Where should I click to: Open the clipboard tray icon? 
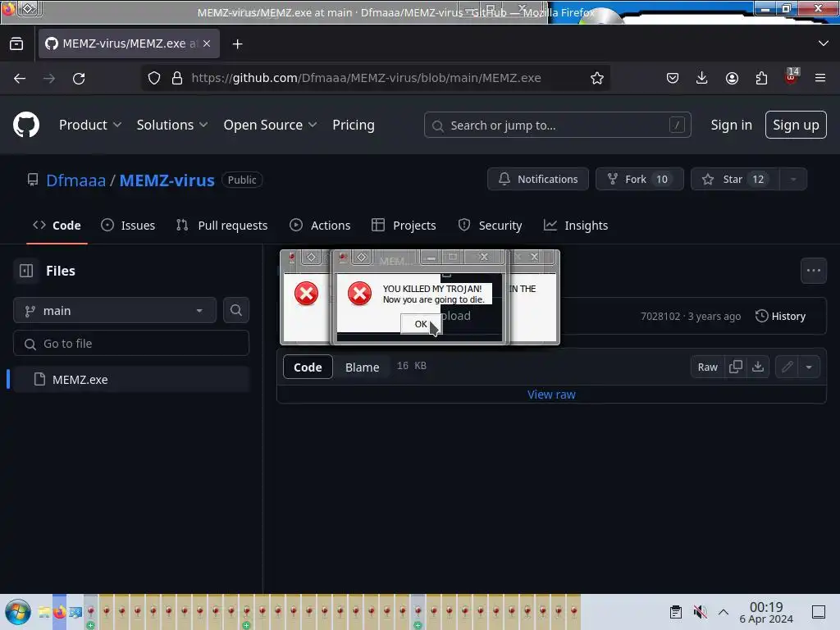pyautogui.click(x=676, y=612)
